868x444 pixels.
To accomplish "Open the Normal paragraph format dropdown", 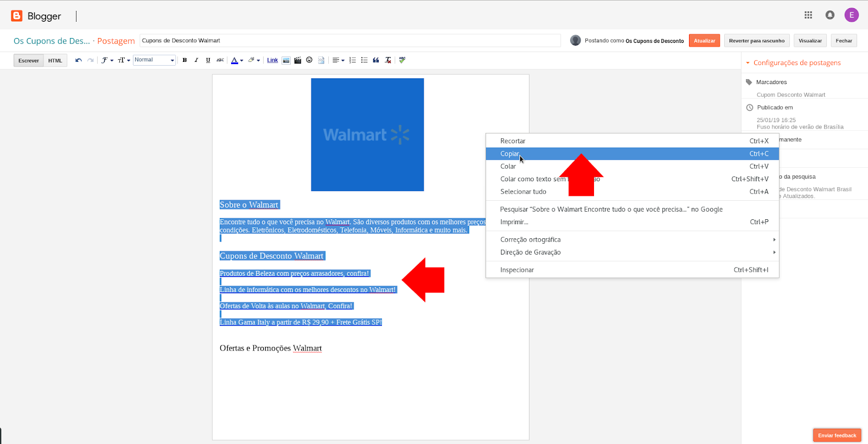I will click(x=155, y=60).
